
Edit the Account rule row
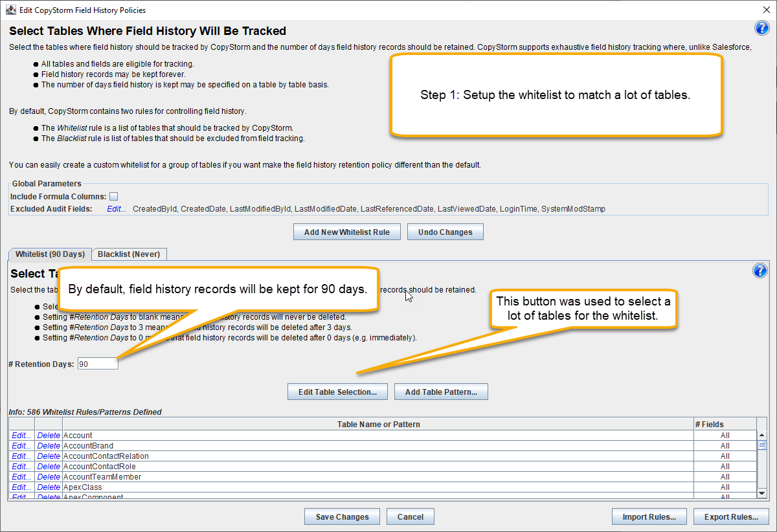pyautogui.click(x=21, y=436)
